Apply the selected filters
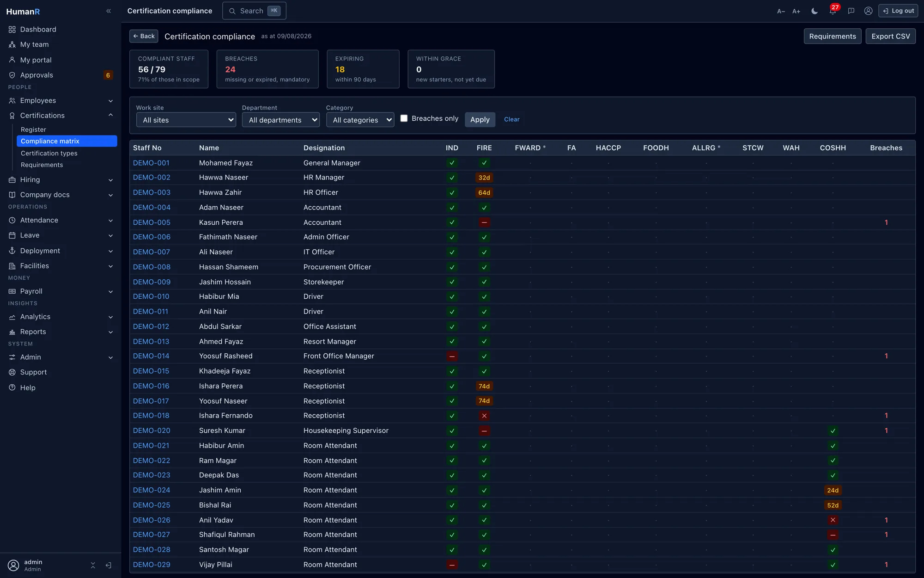The image size is (924, 578). click(480, 119)
